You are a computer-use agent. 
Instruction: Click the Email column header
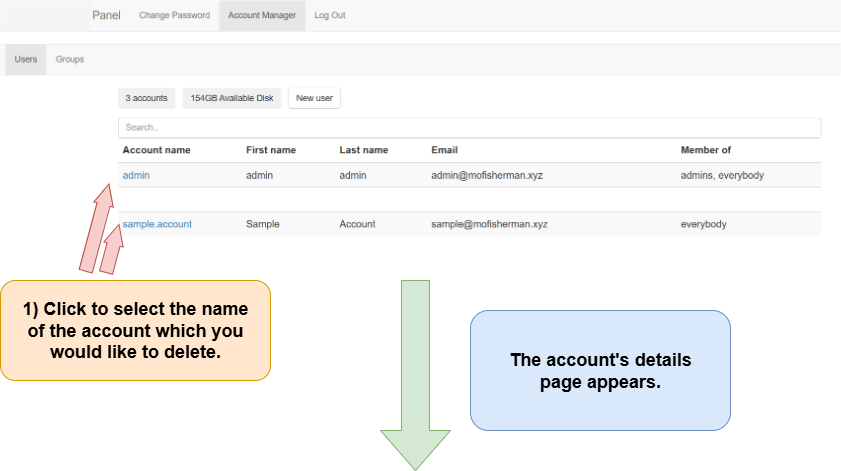(444, 150)
